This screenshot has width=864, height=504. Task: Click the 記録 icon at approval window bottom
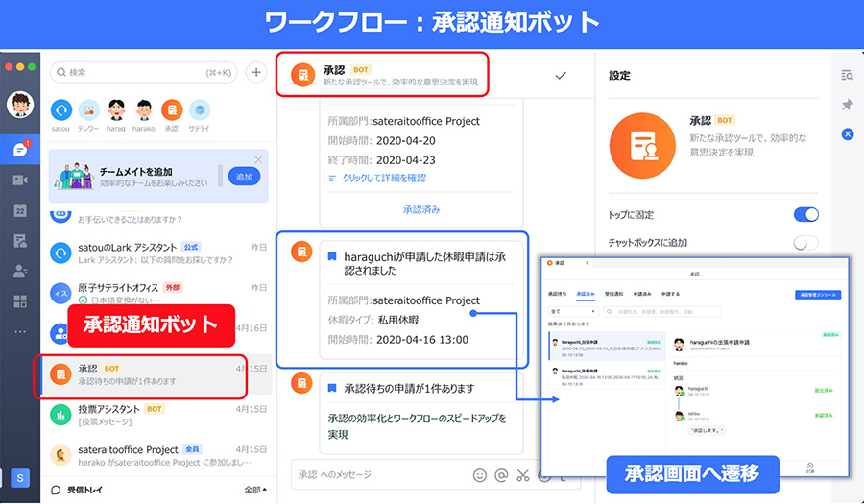point(810,468)
